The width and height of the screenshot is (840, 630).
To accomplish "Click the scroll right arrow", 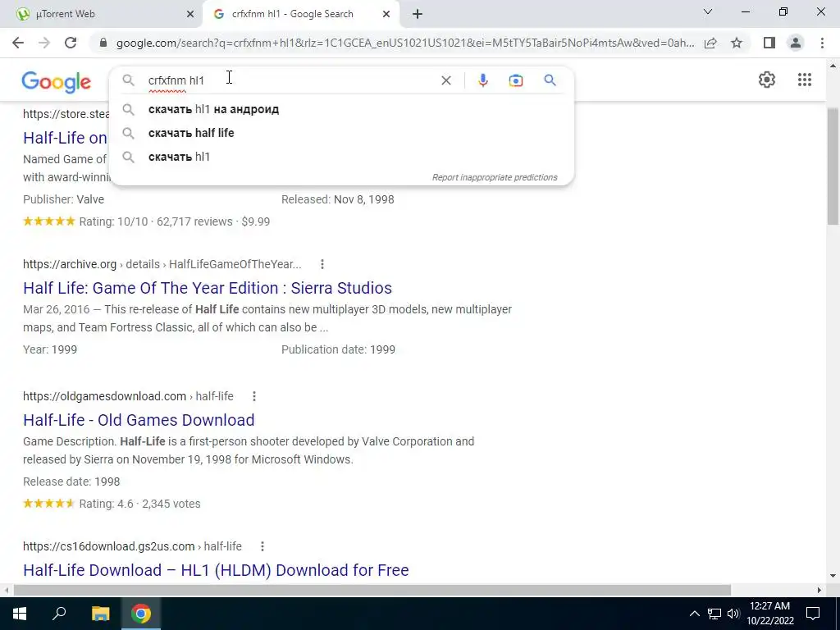I will coord(819,591).
